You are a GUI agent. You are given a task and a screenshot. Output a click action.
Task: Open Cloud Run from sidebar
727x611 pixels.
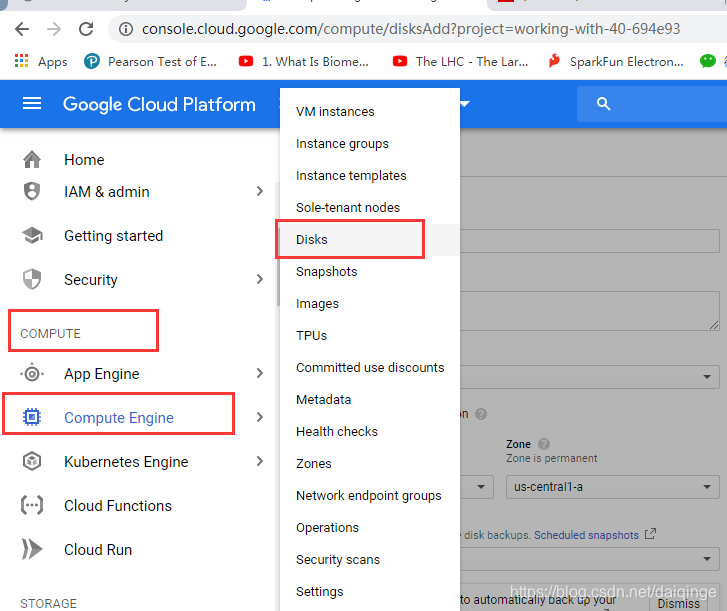point(98,550)
